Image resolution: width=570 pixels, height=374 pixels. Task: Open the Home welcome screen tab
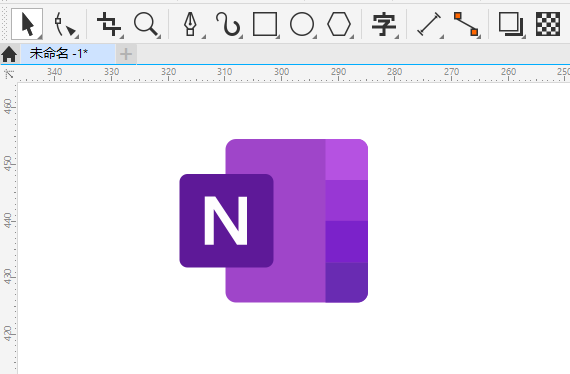[9, 54]
